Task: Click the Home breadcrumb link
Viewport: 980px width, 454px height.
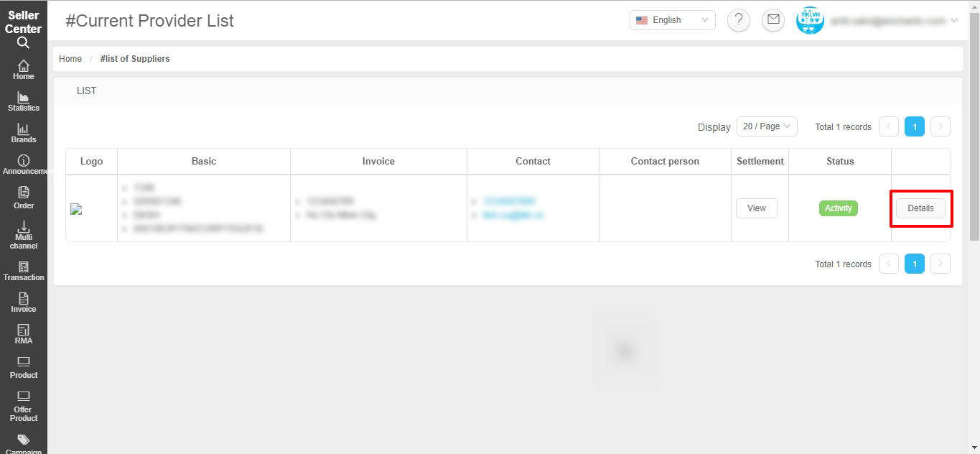Action: coord(70,59)
